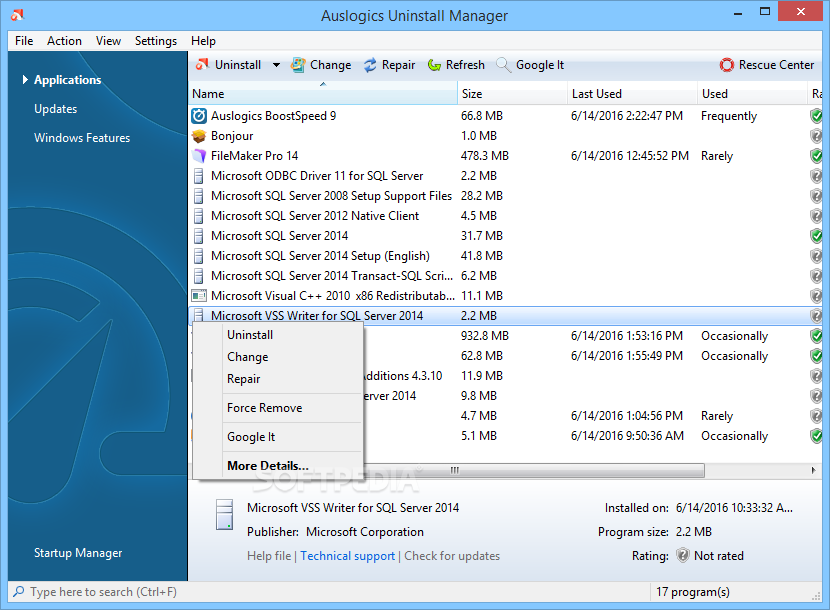
Task: Click the horizontal scrollbar right arrow
Action: coord(814,470)
